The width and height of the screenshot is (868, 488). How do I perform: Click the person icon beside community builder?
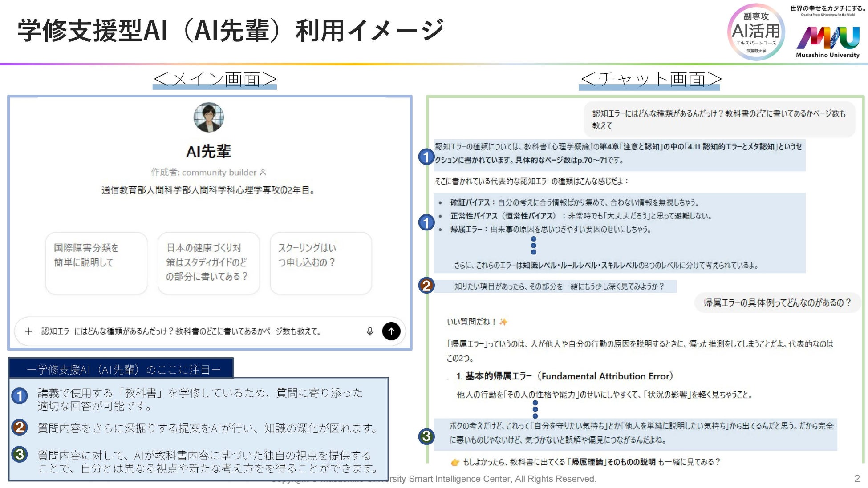click(x=263, y=172)
